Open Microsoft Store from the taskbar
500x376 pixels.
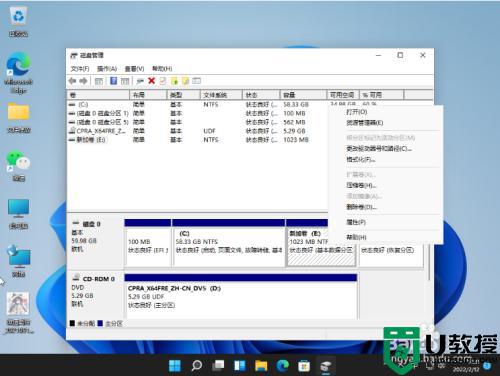point(304,366)
